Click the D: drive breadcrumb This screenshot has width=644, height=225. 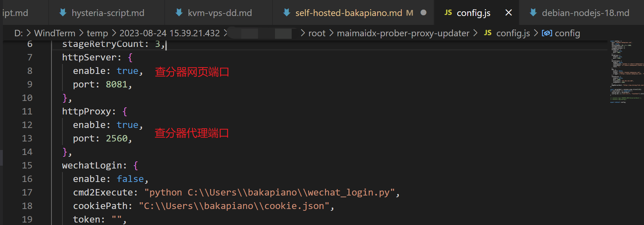(18, 33)
